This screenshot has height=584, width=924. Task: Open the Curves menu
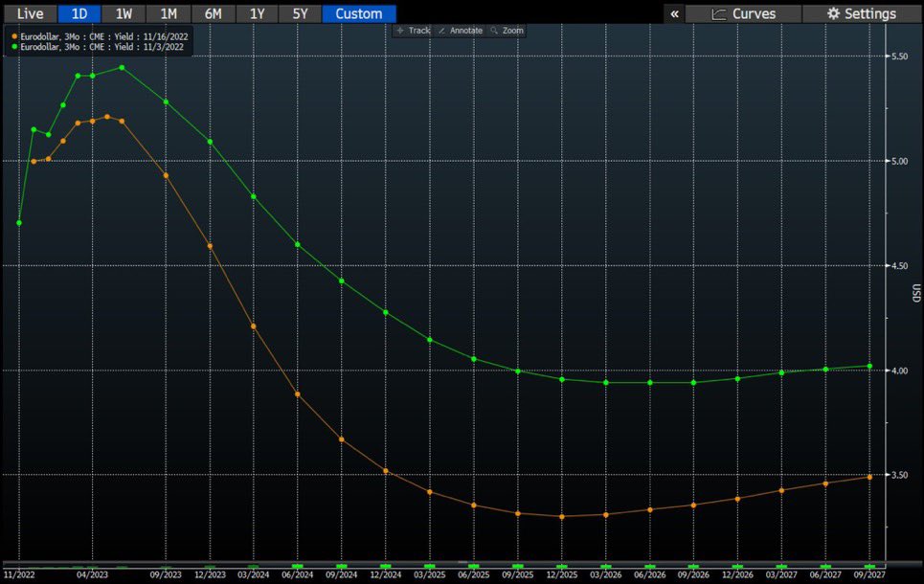pos(744,13)
